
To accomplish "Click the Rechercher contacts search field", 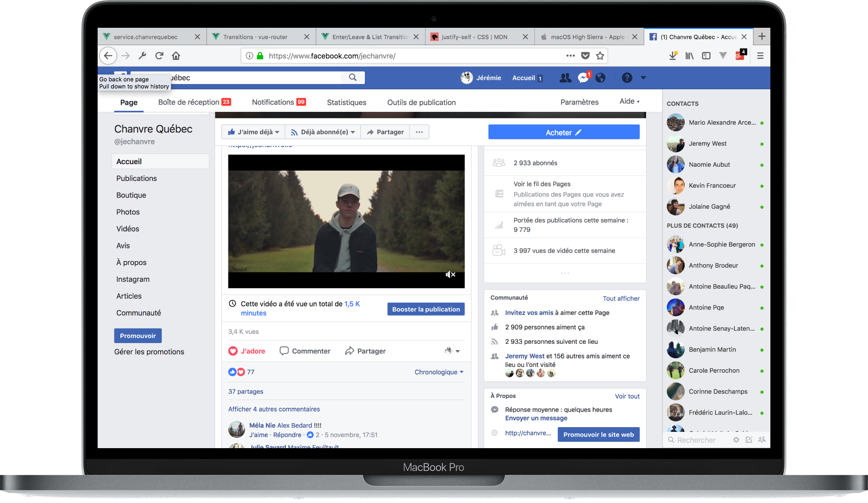I will (696, 440).
